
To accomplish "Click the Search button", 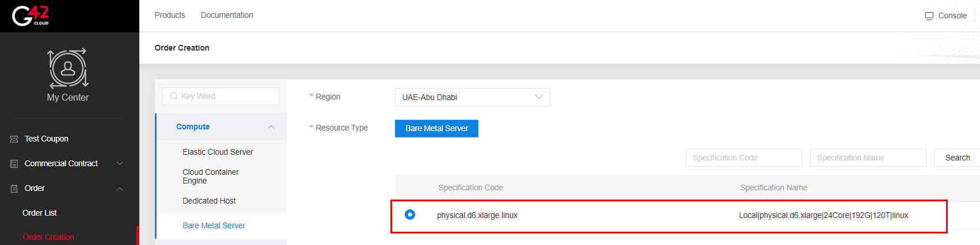I will tap(957, 158).
